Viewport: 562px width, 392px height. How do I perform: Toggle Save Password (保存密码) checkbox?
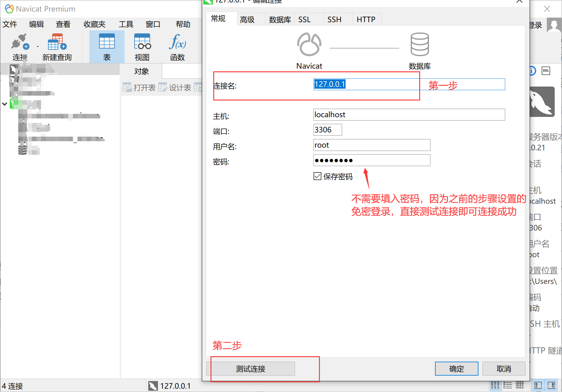(317, 176)
